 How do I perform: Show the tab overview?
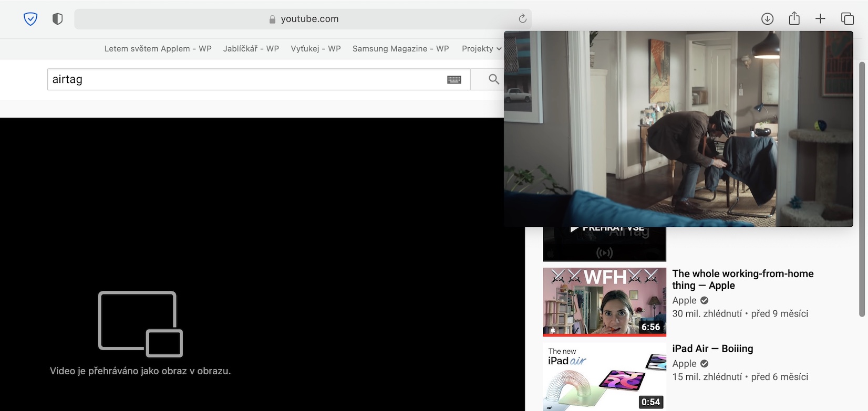coord(847,19)
